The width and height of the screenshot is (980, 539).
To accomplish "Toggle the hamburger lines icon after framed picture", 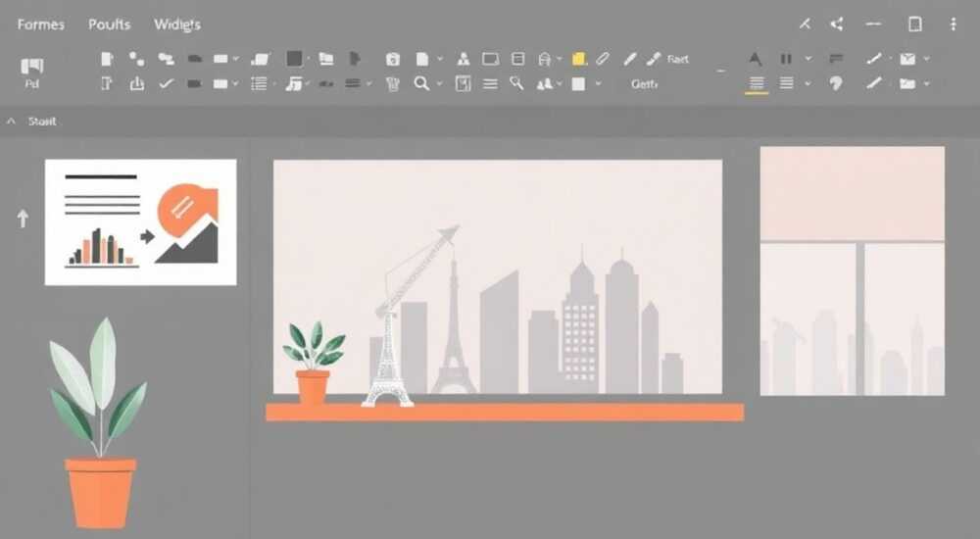I will coord(491,83).
